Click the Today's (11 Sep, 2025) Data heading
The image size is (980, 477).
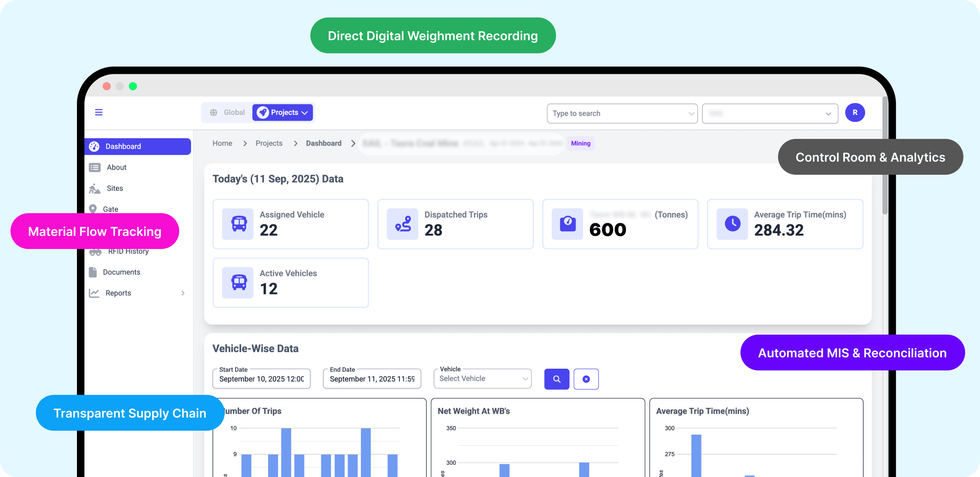coord(278,179)
